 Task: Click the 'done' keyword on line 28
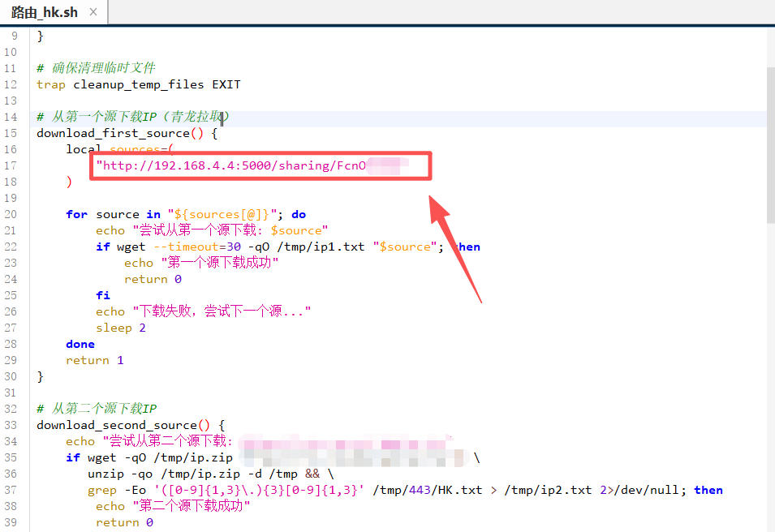(x=80, y=344)
